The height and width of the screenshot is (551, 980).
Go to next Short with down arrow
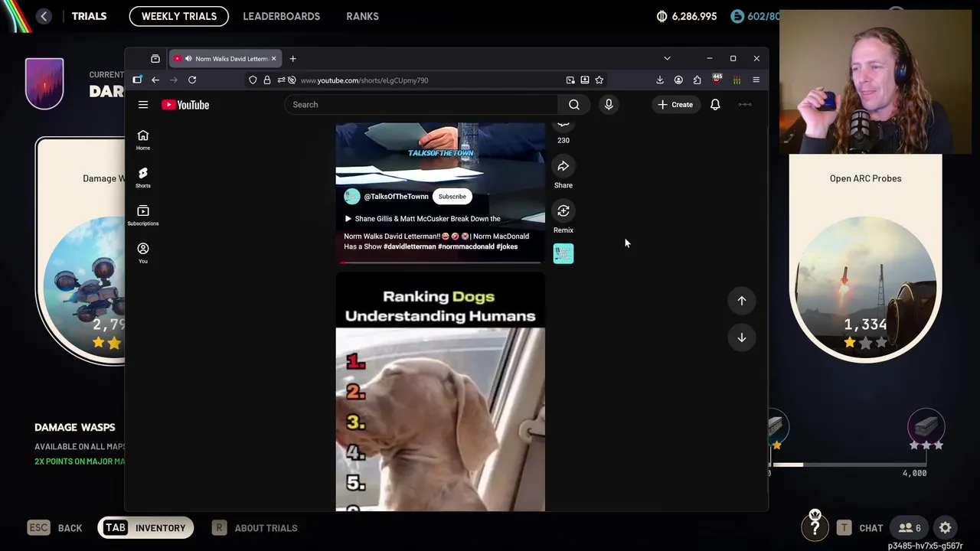[x=742, y=337]
